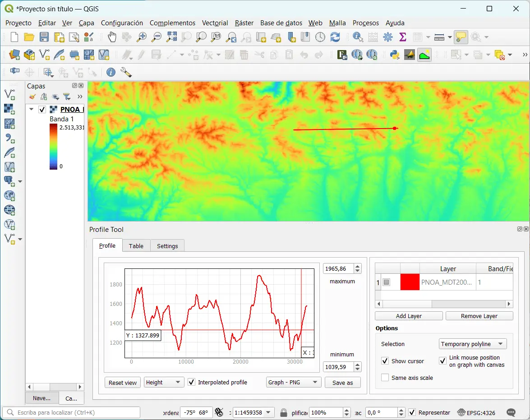Open the Vectorial menu

[x=215, y=23]
